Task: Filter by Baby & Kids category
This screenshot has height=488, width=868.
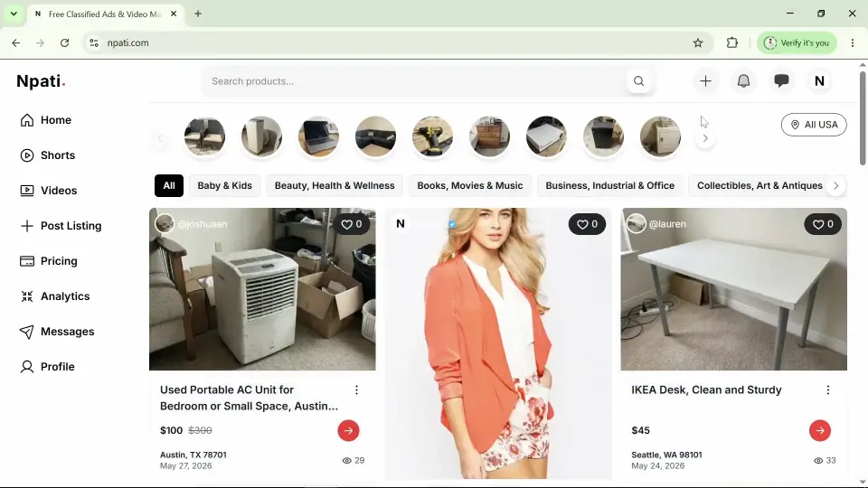Action: pos(225,186)
